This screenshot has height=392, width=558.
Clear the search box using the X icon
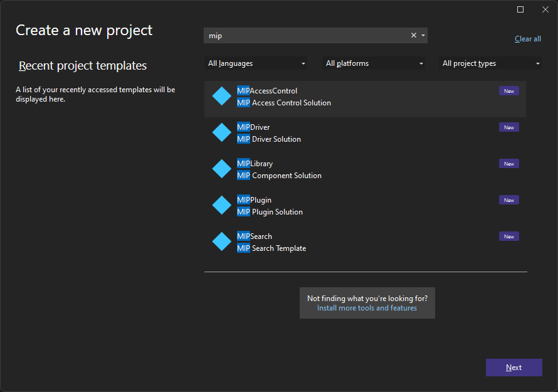413,35
